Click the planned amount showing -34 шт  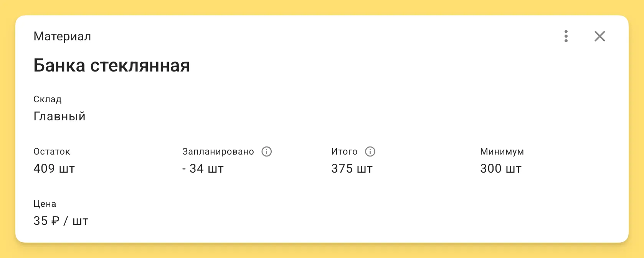coord(203,169)
